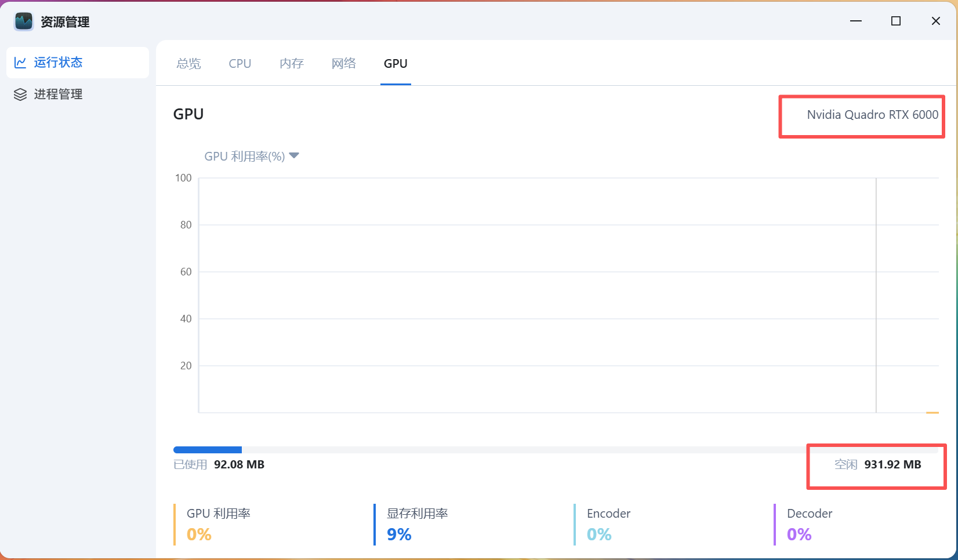The height and width of the screenshot is (560, 958).
Task: Select the GPU tab
Action: coord(395,64)
